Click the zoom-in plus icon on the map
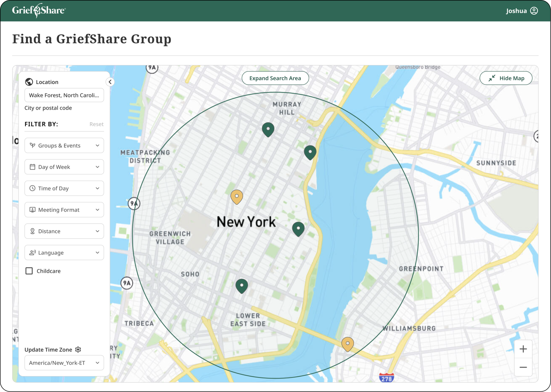 (x=523, y=349)
